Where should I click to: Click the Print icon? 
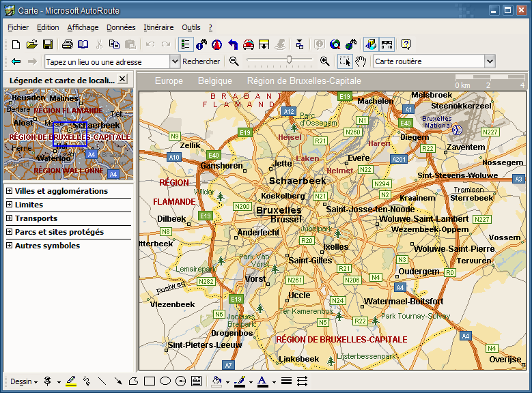[x=67, y=44]
